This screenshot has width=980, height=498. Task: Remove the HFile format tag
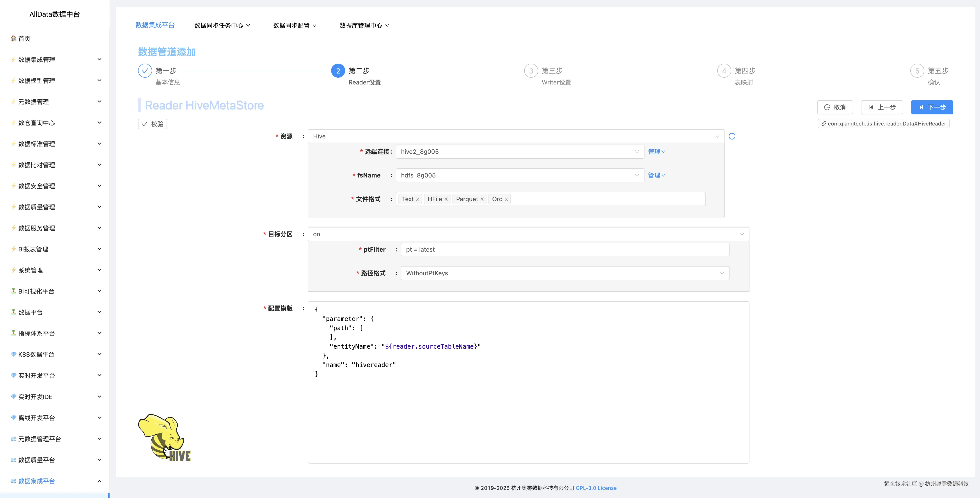tap(446, 199)
